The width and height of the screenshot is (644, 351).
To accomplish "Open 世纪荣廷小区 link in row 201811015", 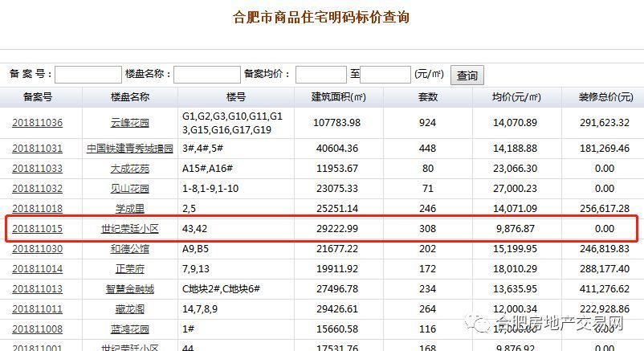I will pyautogui.click(x=130, y=229).
